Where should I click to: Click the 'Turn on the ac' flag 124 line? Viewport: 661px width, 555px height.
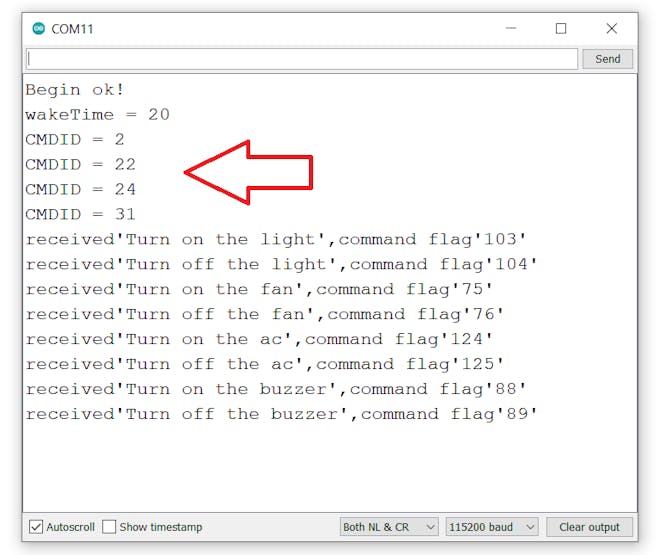click(x=259, y=339)
